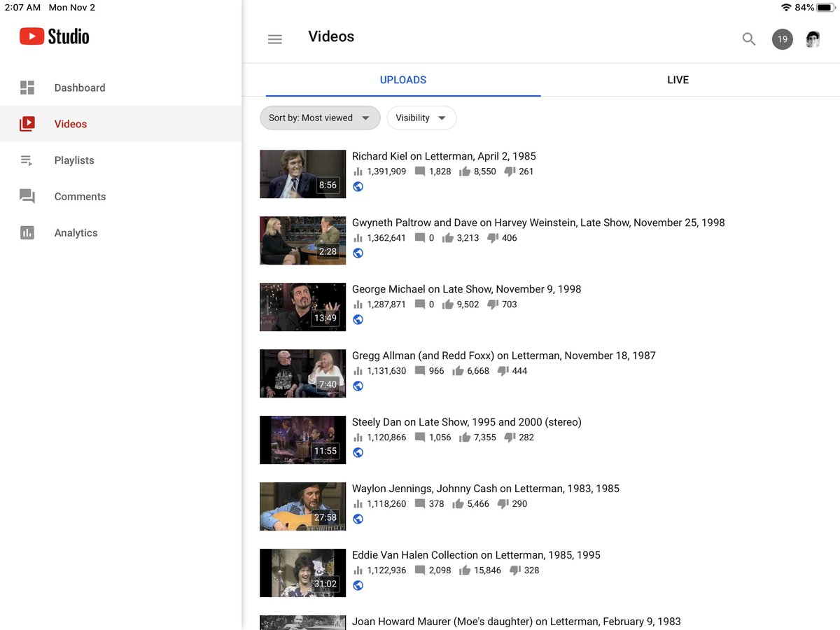Open Analytics in the sidebar
Screen dimensions: 840x630
(x=120, y=233)
